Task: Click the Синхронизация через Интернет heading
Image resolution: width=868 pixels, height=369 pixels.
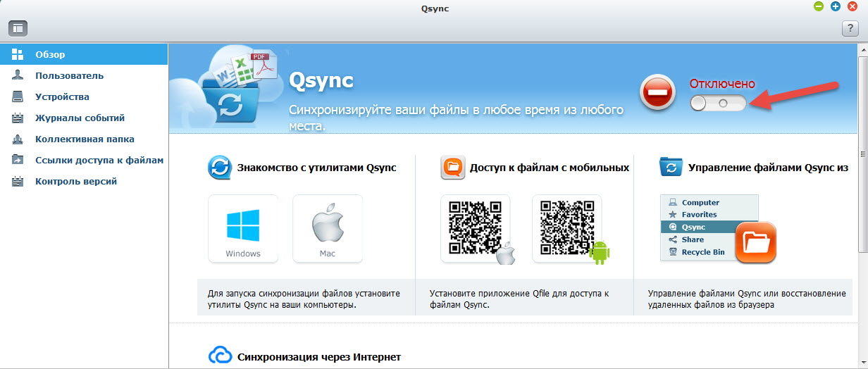Action: 319,357
